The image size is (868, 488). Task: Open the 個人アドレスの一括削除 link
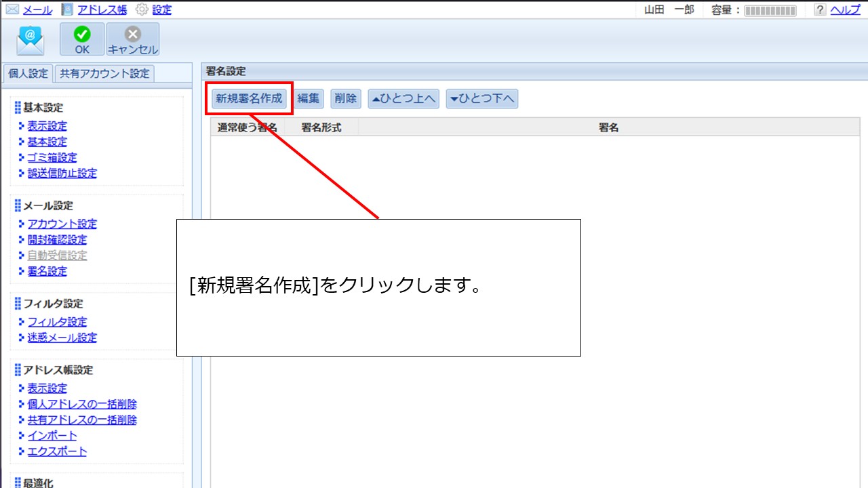point(82,404)
